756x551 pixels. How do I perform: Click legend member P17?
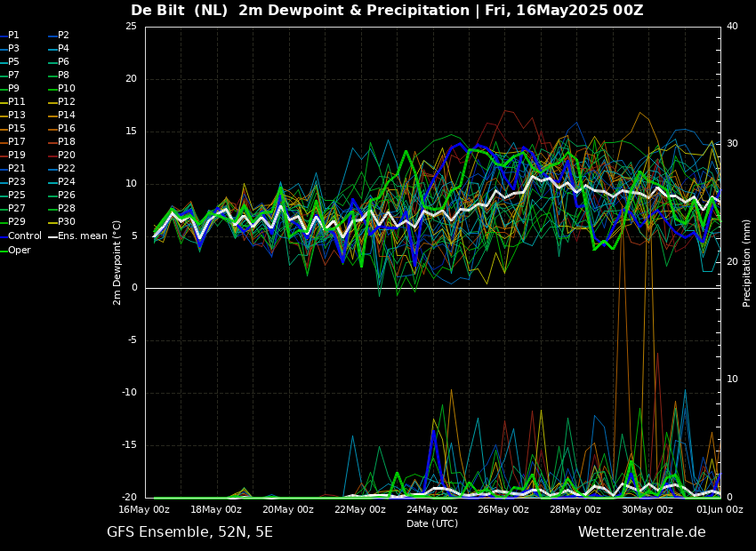pyautogui.click(x=12, y=141)
